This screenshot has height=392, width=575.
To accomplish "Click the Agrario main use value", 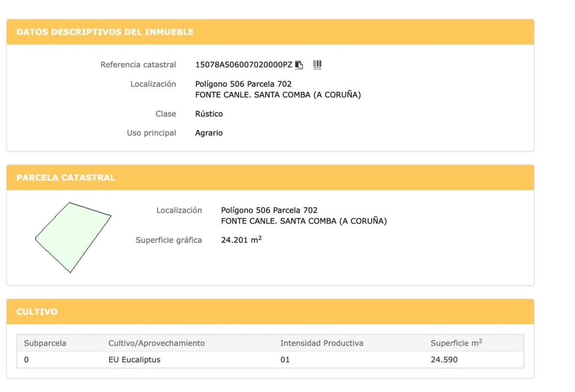I will pyautogui.click(x=209, y=133).
